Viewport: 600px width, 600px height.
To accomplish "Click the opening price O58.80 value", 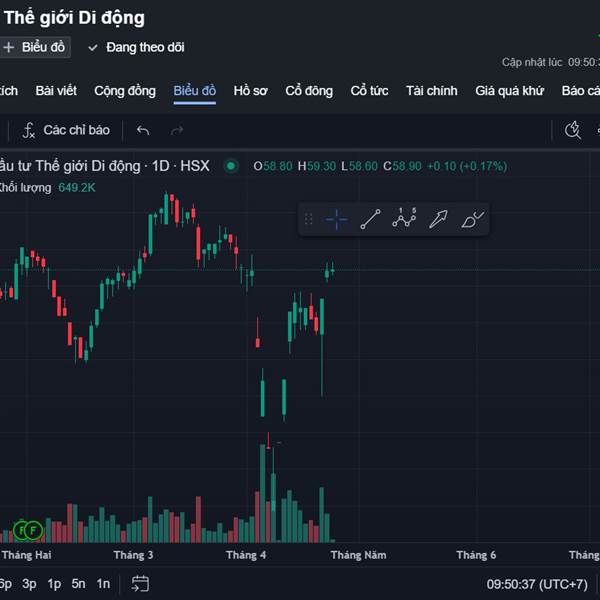I will click(273, 166).
